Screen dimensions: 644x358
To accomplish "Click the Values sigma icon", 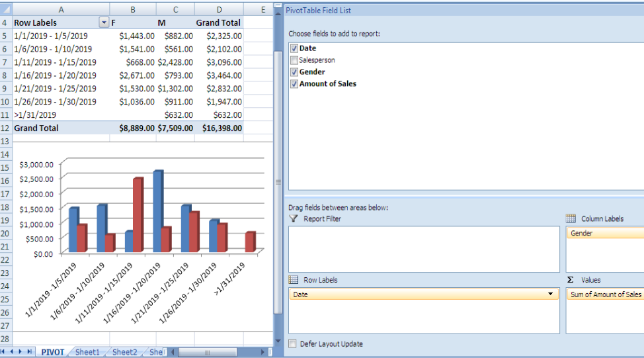I will [x=570, y=280].
